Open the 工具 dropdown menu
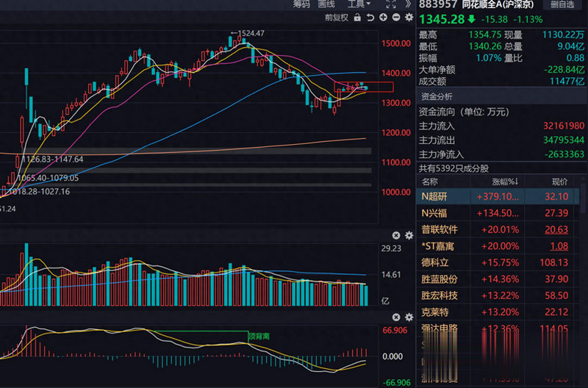This screenshot has height=388, width=588. click(x=359, y=4)
